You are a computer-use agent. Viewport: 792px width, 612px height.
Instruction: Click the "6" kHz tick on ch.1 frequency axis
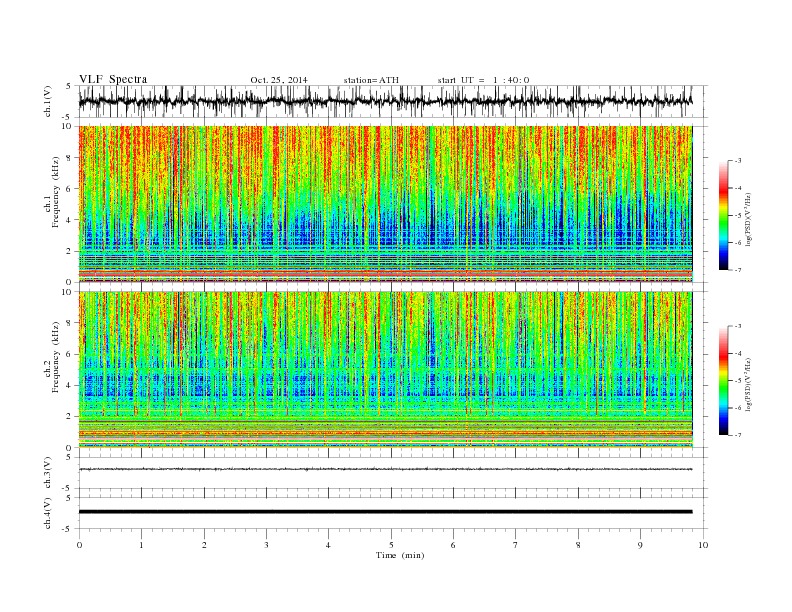point(70,189)
